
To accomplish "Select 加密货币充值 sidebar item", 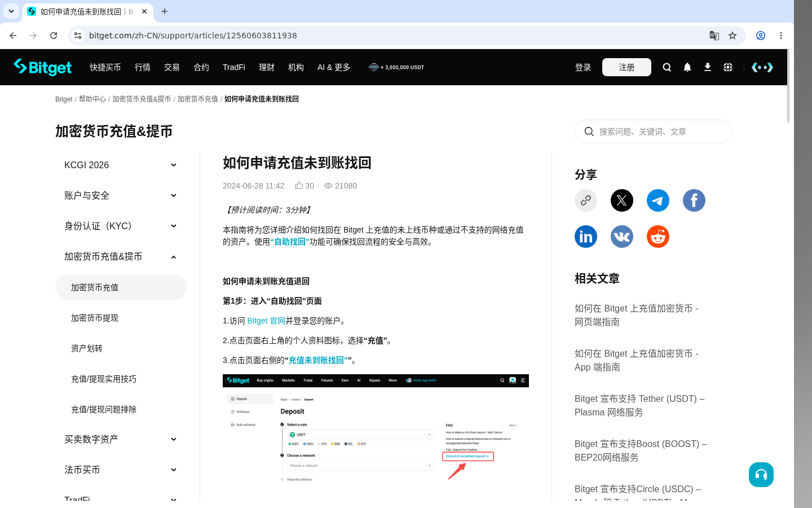I will tap(121, 287).
